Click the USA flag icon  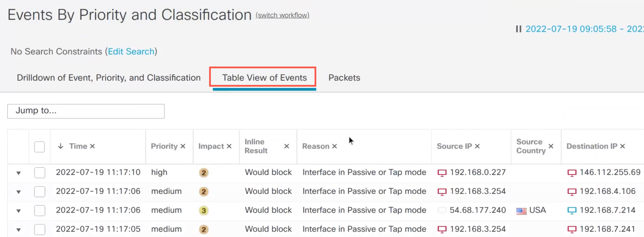coord(521,211)
